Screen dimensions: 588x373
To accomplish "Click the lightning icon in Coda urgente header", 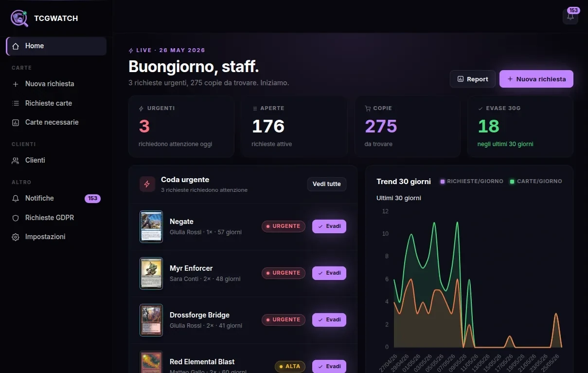I will tap(147, 184).
